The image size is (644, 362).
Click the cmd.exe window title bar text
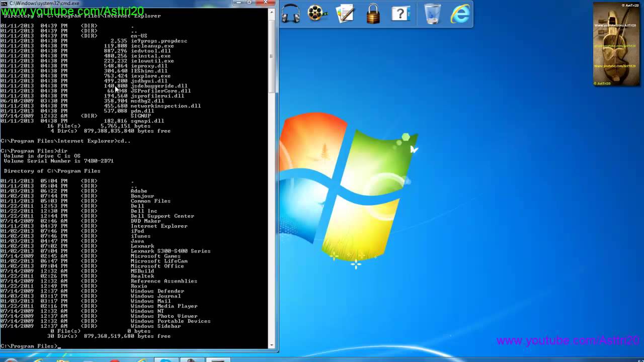pos(44,3)
